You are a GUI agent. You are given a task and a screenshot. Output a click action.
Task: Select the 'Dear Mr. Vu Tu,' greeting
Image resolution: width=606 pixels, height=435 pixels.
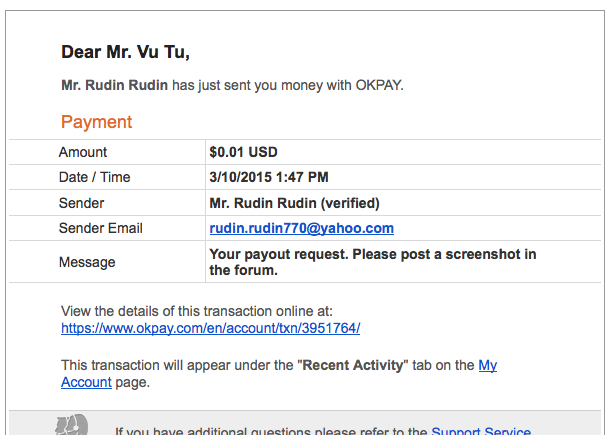(x=126, y=52)
